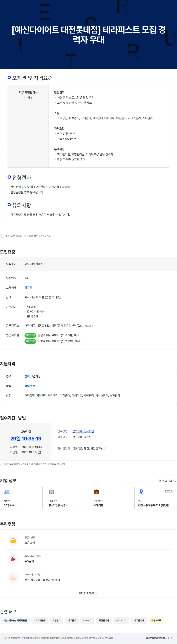Click 인사담당자 (인사담당자) text
The height and width of the screenshot is (644, 177).
tap(87, 448)
